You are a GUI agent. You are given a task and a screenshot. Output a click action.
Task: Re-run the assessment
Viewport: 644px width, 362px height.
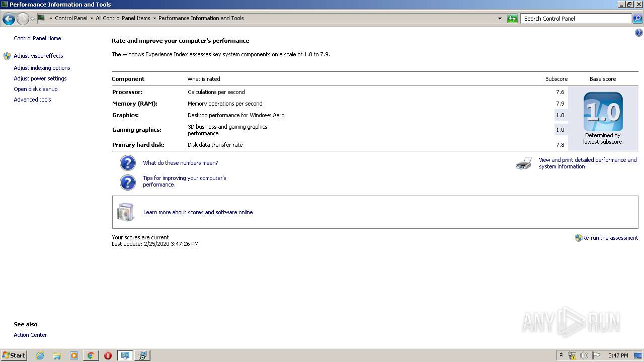[610, 238]
